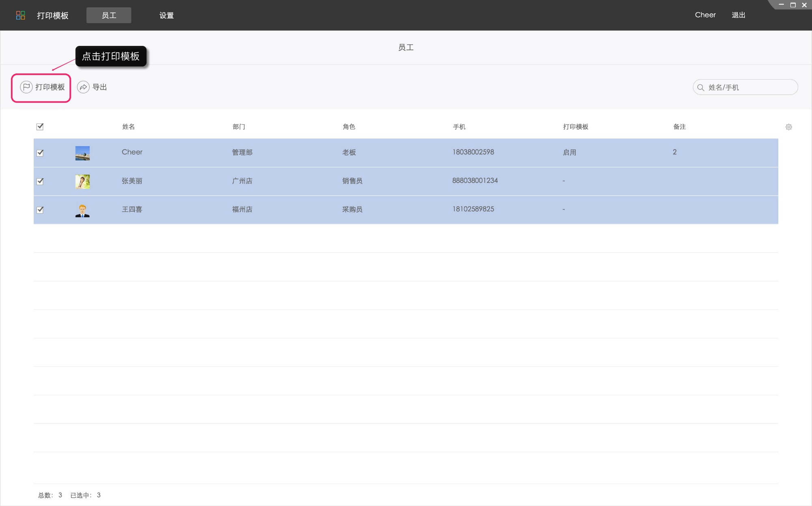Click 退出 to log out
The image size is (812, 506).
point(738,15)
